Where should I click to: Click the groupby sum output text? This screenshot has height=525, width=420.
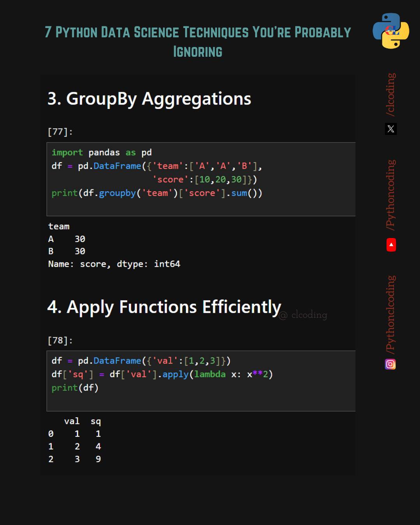click(114, 245)
